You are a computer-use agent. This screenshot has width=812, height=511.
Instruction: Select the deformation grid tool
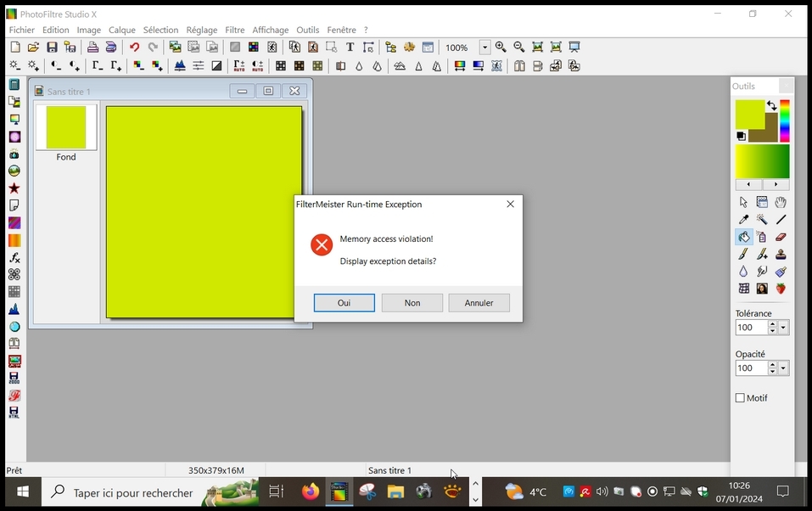pyautogui.click(x=743, y=288)
